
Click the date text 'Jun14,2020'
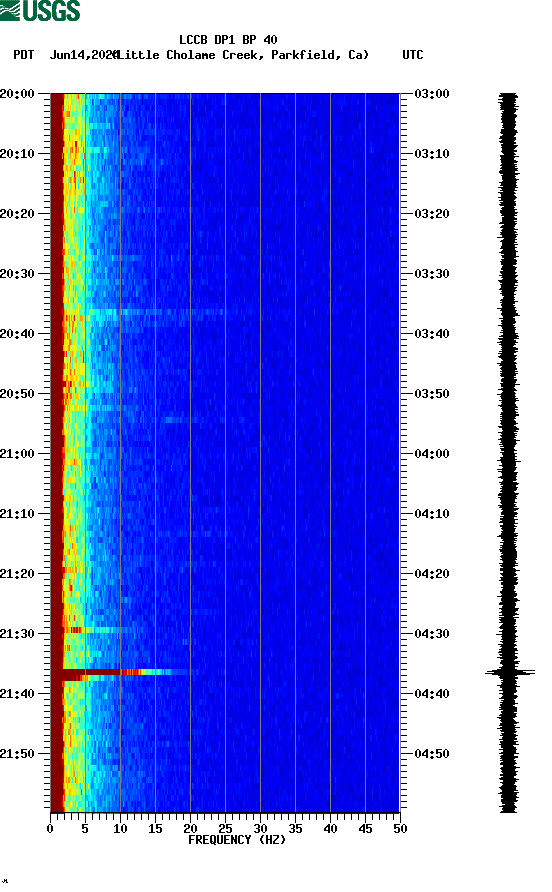(x=83, y=55)
